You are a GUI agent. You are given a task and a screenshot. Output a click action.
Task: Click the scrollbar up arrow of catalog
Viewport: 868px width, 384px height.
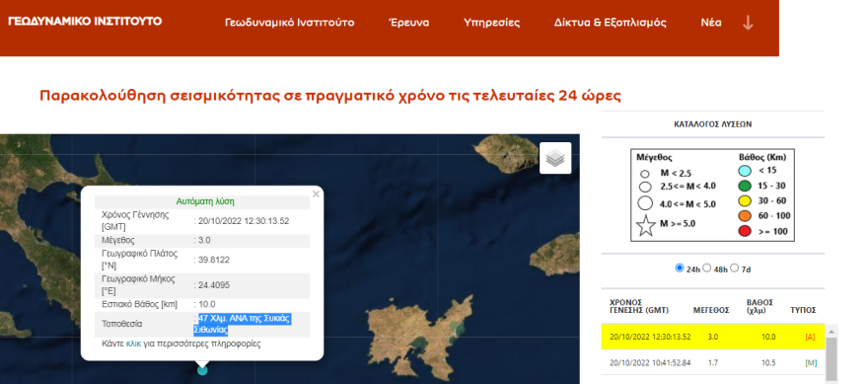pos(831,331)
